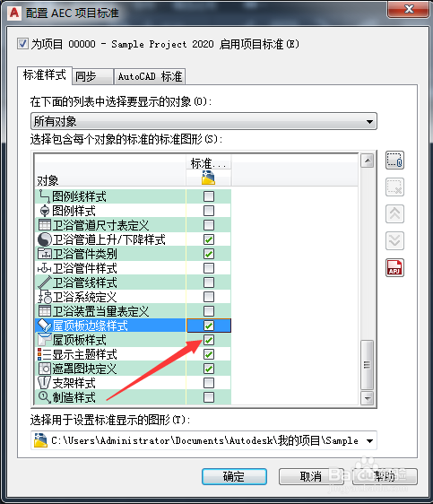The image size is (433, 504).
Task: Switch to the 同步 tab
Action: point(93,76)
